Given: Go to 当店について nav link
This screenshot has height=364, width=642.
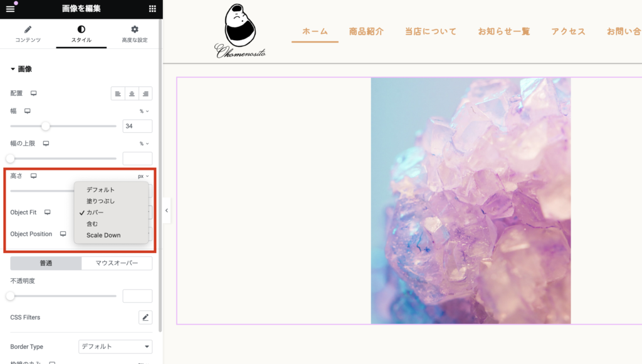Looking at the screenshot, I should pos(430,31).
